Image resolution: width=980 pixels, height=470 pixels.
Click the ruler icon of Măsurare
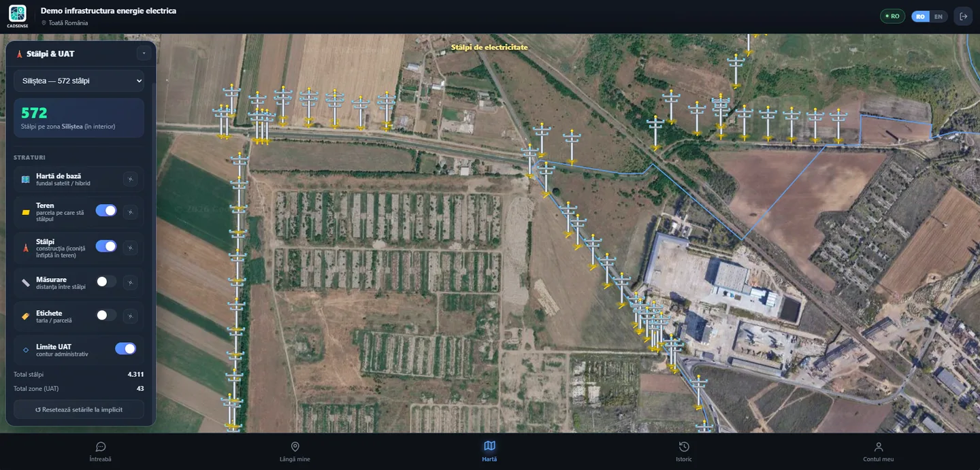point(25,282)
